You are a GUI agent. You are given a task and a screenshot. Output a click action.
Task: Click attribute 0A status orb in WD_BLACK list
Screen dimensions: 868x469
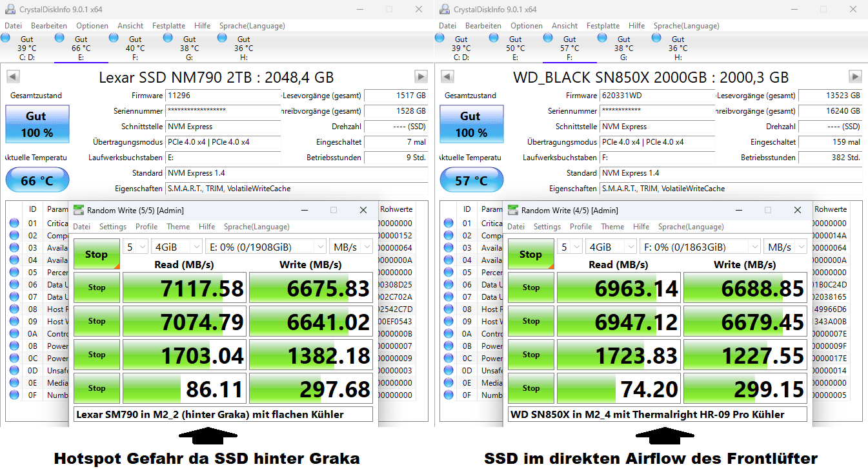pyautogui.click(x=449, y=334)
